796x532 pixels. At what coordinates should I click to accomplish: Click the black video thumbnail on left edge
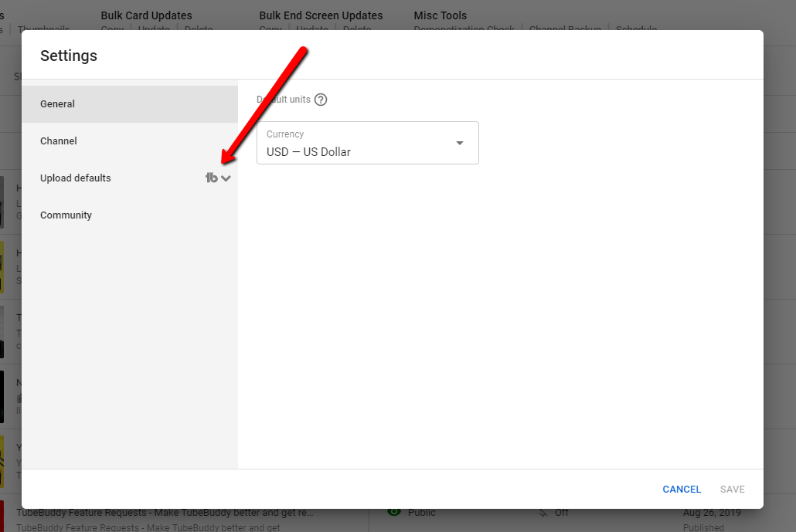point(2,396)
